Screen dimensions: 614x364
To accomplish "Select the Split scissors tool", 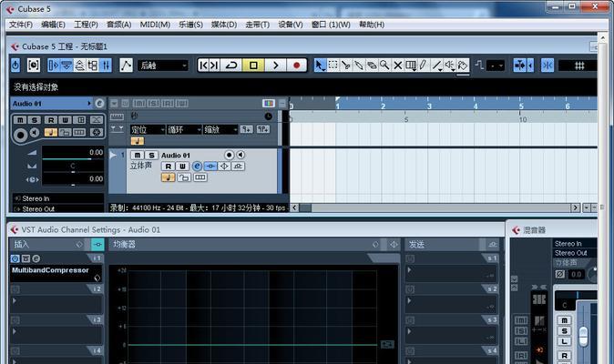I will 346,65.
